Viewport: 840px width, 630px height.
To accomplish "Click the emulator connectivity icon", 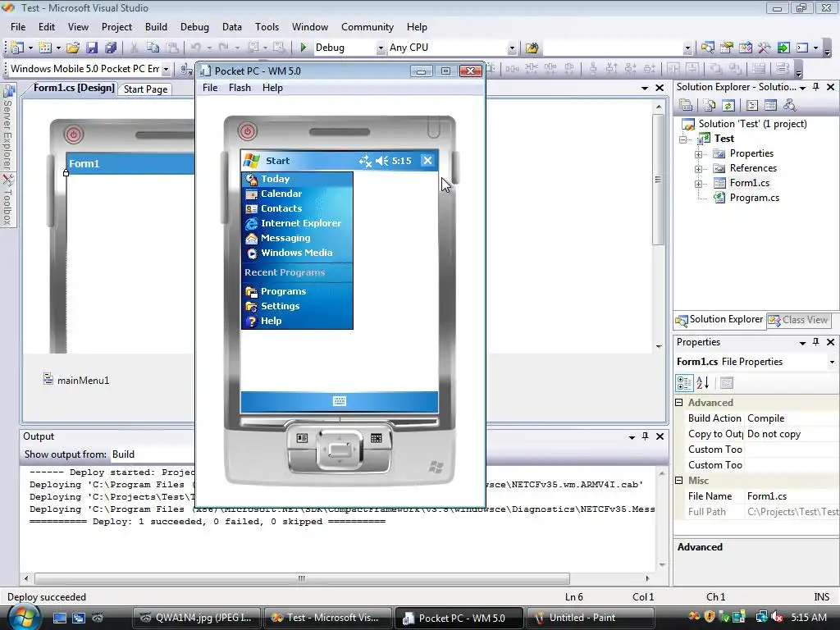I will coord(365,161).
